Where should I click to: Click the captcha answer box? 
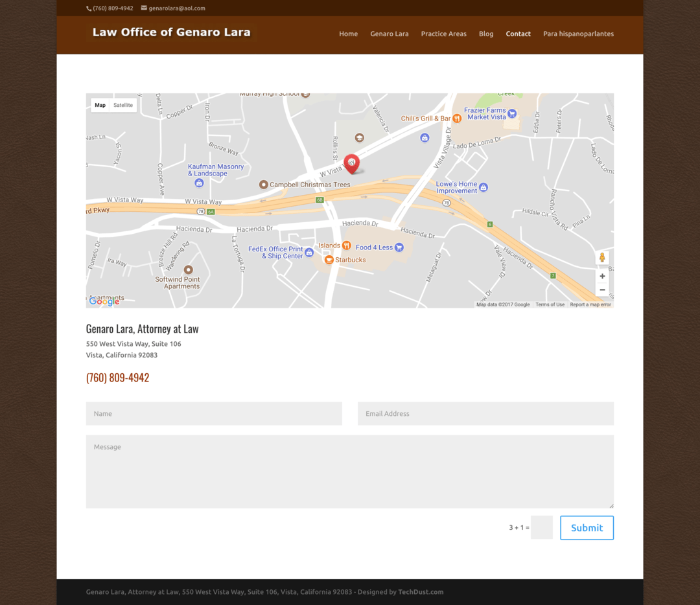[541, 527]
